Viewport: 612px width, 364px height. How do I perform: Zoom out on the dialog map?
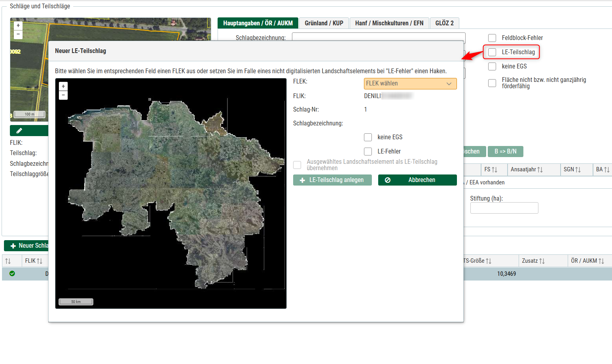tap(63, 95)
